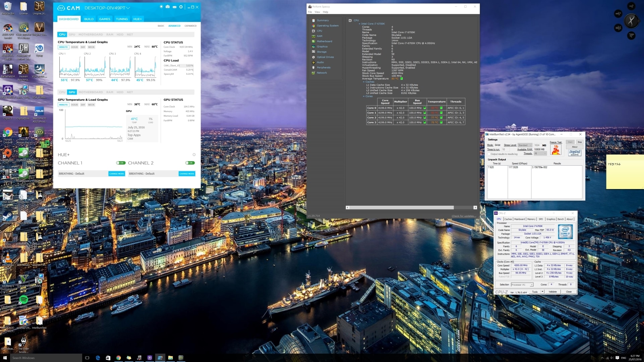
Task: Open Threads dropdown in IntelBurnTest
Action: 540,154
